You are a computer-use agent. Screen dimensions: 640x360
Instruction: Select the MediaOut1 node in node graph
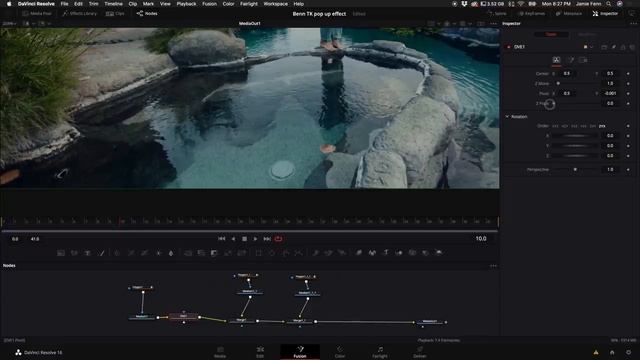tap(429, 322)
